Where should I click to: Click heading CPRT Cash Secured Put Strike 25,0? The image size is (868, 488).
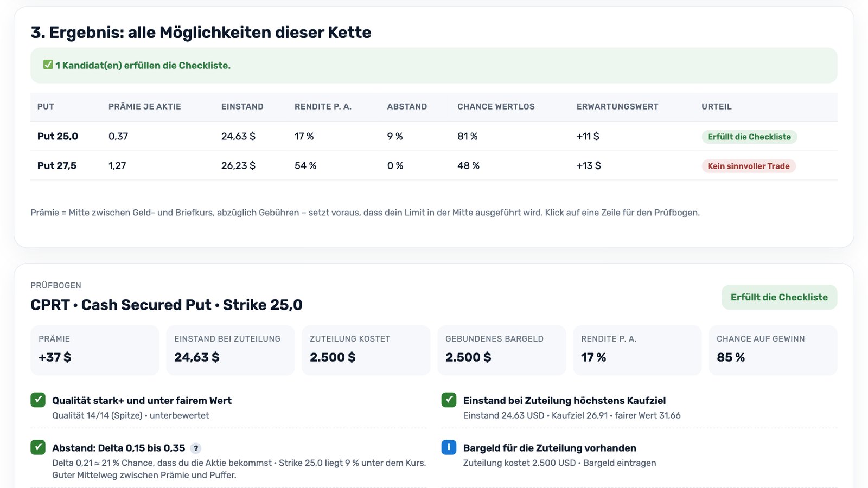click(x=167, y=305)
